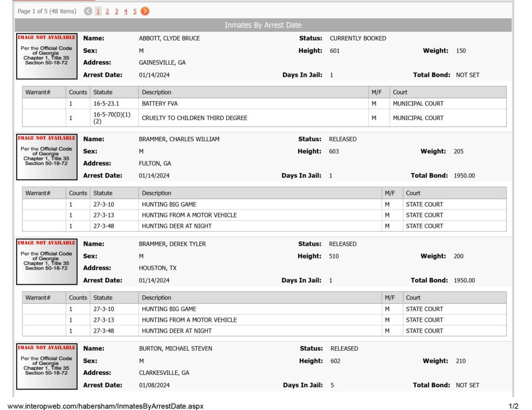Open the Charles William Brammer image placeholder
Screen dimensions: 532x410
[x=47, y=157]
